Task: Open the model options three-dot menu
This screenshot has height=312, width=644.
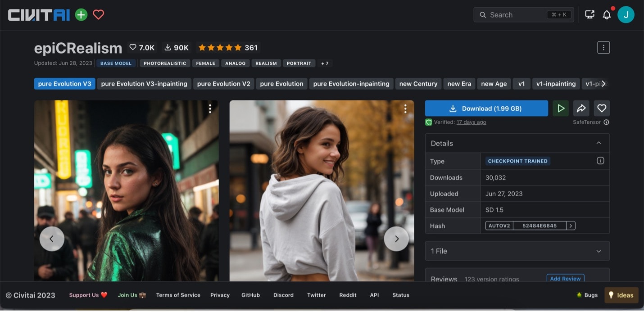Action: [603, 47]
